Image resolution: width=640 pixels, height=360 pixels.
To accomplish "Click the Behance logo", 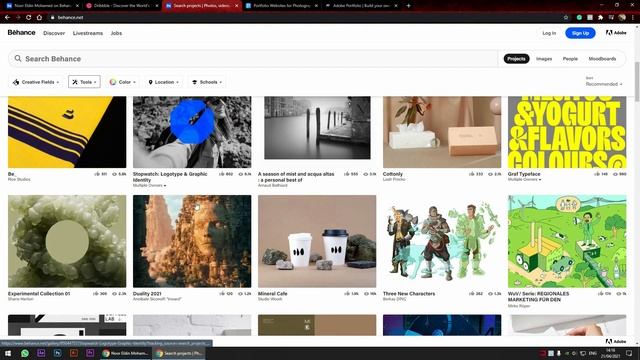I will point(21,33).
